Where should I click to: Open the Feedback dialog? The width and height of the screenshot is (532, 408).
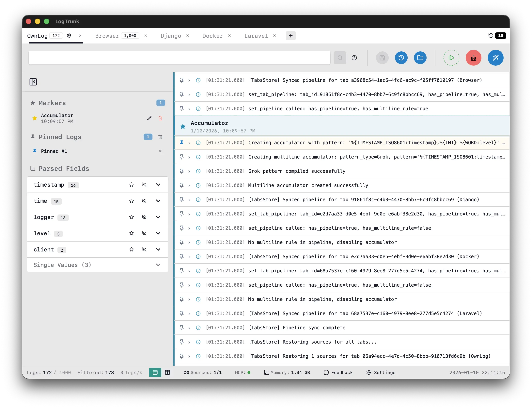pos(338,372)
